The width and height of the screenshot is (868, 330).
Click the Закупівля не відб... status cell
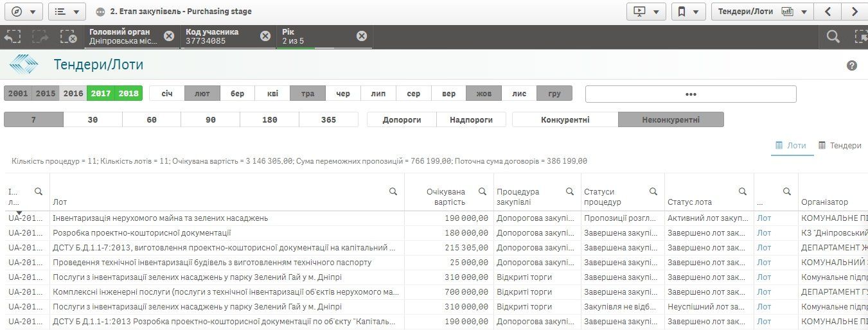(623, 307)
